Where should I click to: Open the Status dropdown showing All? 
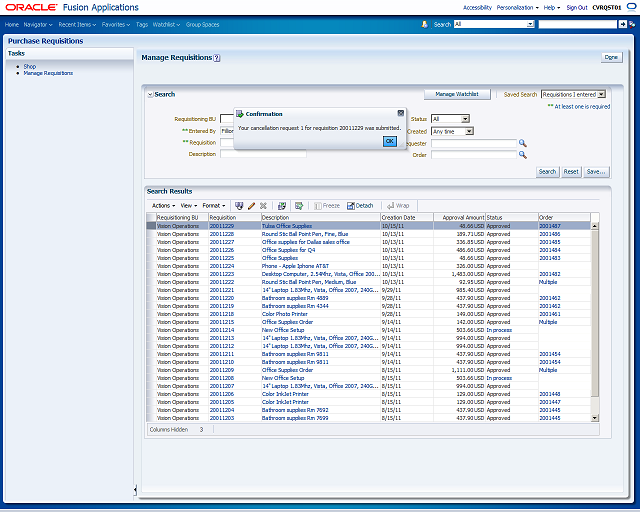click(450, 119)
